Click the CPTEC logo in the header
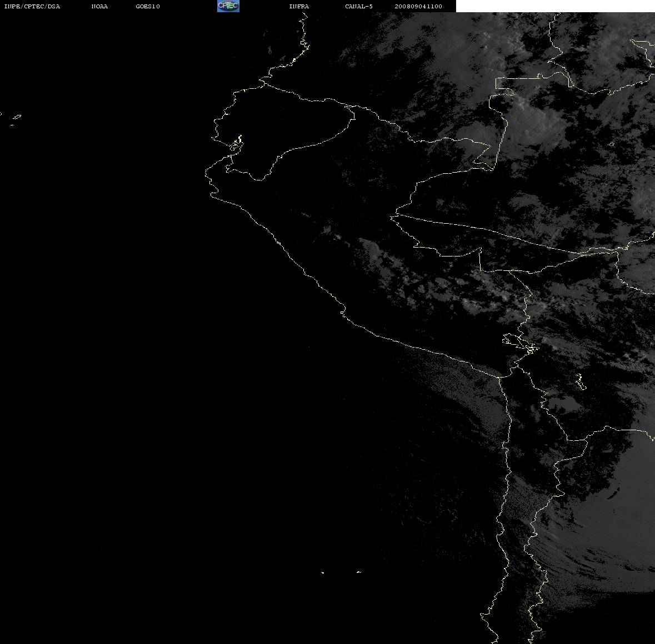Viewport: 655px width, 644px height. pos(228,6)
